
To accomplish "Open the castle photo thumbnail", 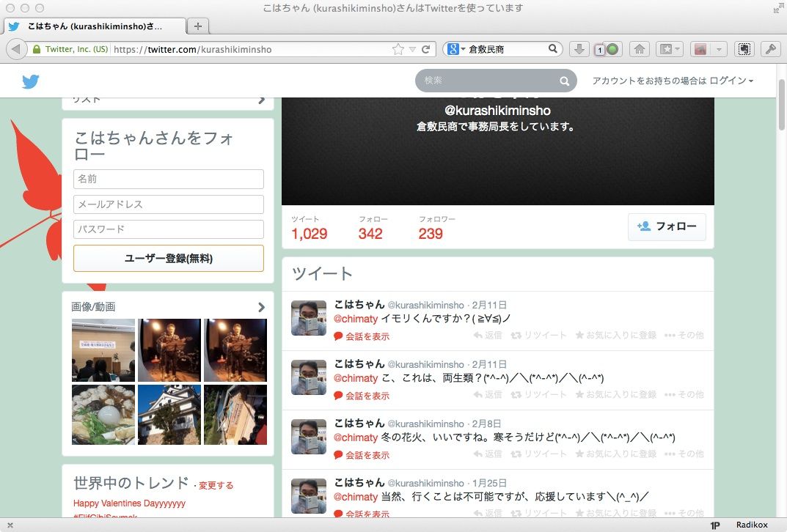I will [x=169, y=414].
